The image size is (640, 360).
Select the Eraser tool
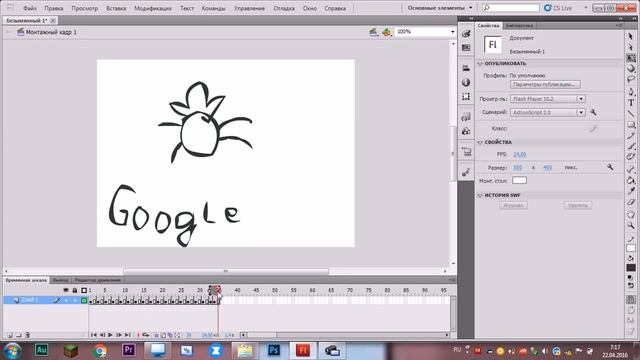[x=631, y=202]
